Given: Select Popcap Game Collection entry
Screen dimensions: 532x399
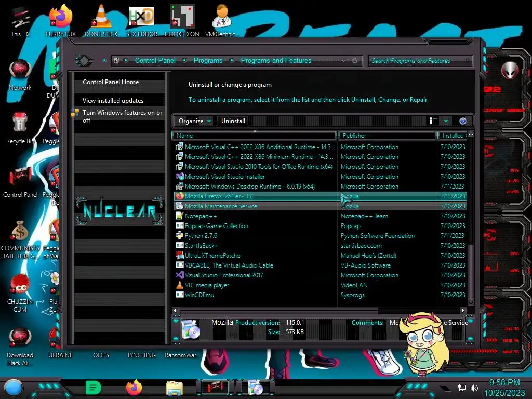Looking at the screenshot, I should pyautogui.click(x=320, y=225).
